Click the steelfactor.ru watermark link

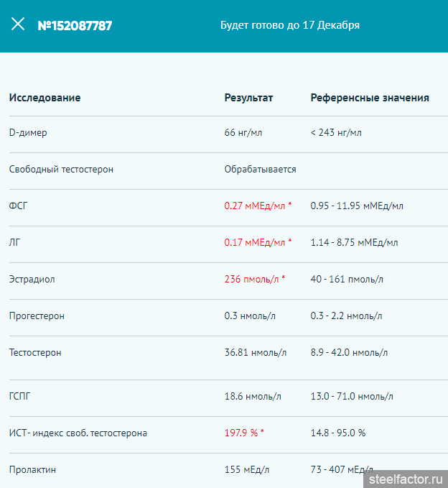coord(406,479)
